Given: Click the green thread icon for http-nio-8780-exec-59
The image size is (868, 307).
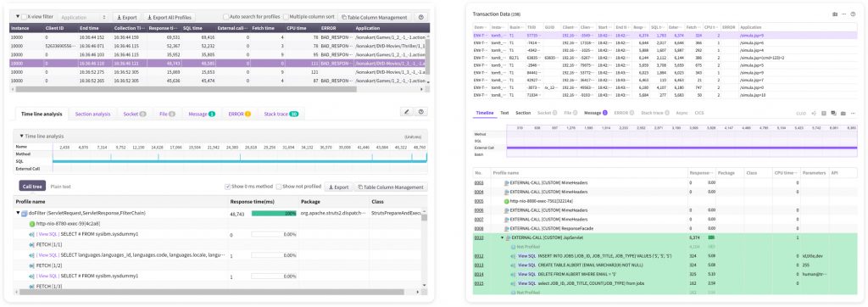Looking at the screenshot, I should (x=31, y=223).
